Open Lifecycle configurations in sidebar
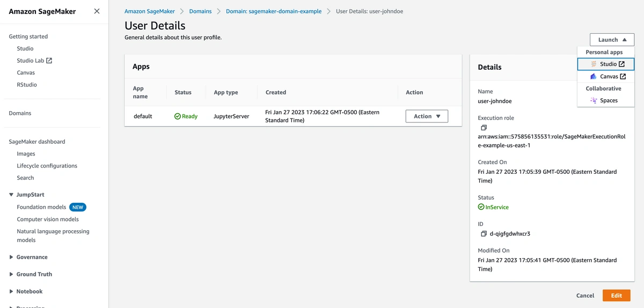Screen dimensions: 644x308 tap(47, 166)
